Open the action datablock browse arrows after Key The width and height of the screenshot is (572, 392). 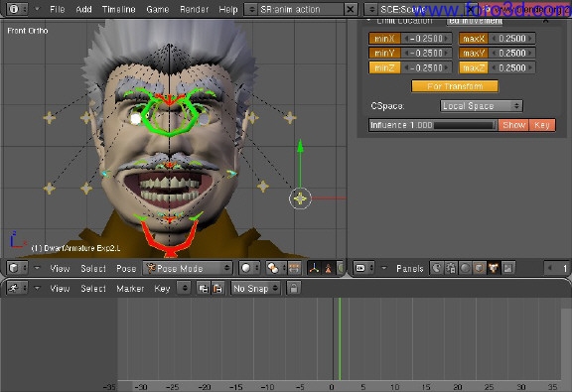coord(185,288)
